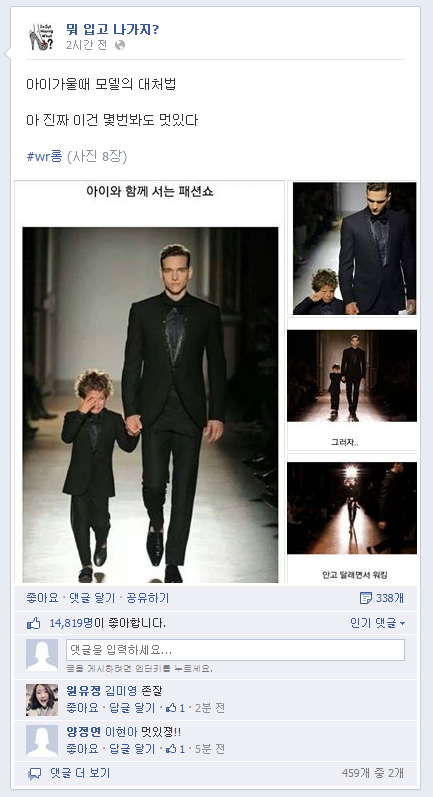Click the like-count thumb on 원유정's comment

(171, 708)
